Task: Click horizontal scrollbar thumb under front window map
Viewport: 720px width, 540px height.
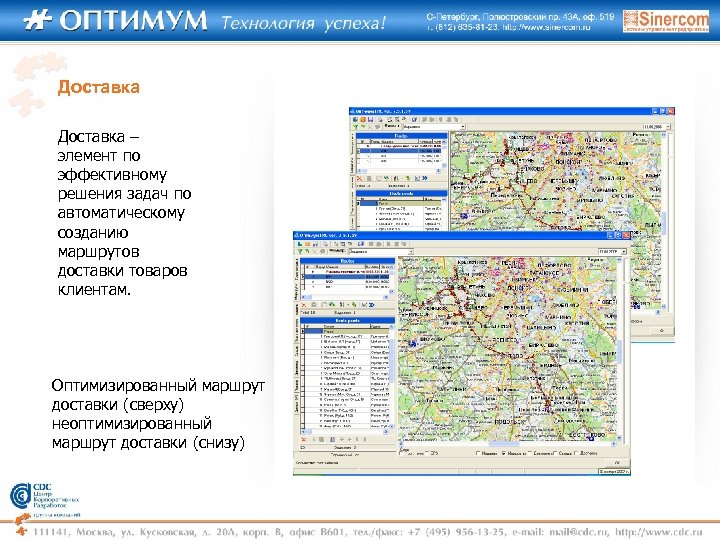Action: tap(504, 444)
